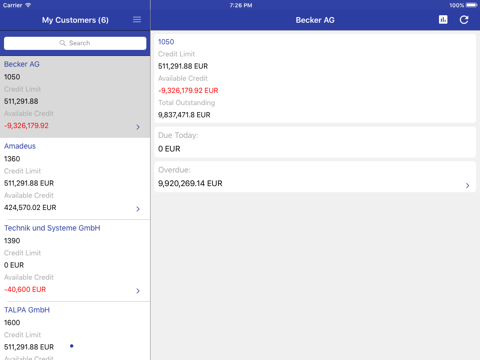This screenshot has width=480, height=360.
Task: Tap Amadeus credit limit 511,291.88 EUR
Action: coord(29,183)
